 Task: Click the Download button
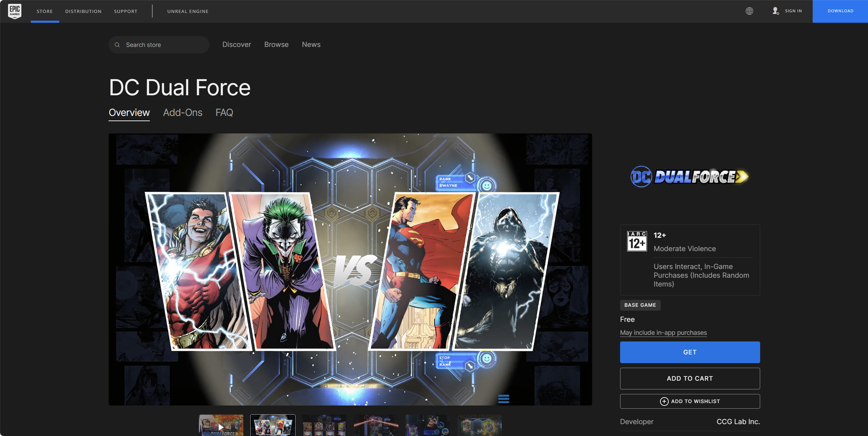[840, 11]
